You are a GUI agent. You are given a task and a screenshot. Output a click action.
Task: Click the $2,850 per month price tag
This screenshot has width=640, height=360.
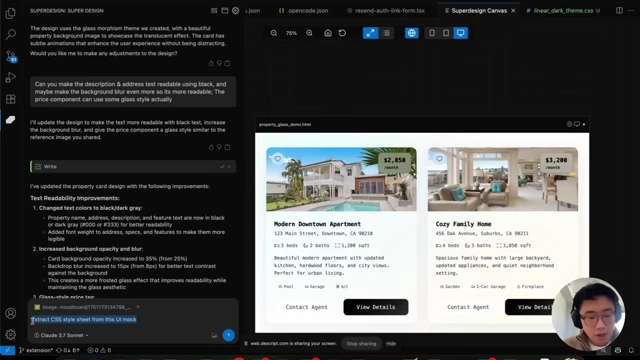point(394,163)
